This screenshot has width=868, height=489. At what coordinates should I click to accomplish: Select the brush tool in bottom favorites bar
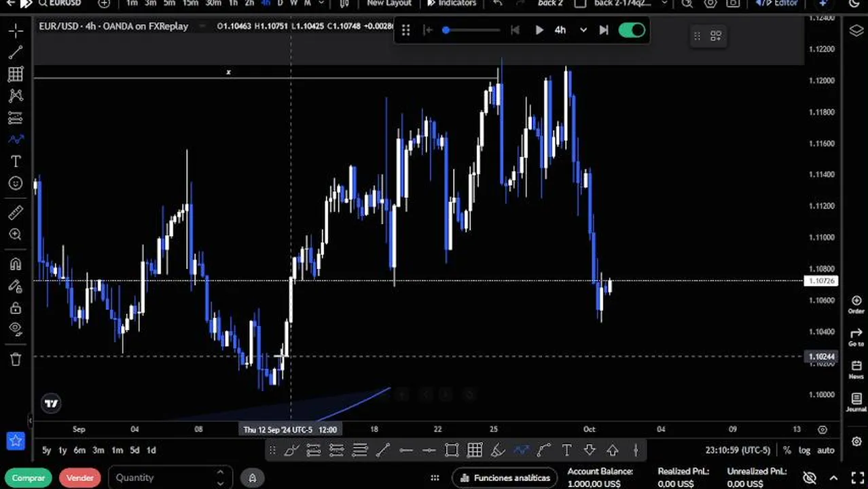point(291,450)
